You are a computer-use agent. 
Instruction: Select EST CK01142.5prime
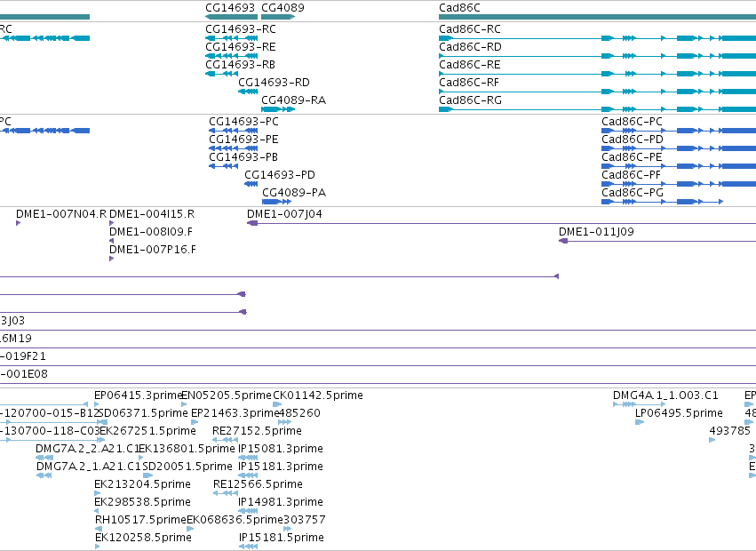click(x=318, y=395)
